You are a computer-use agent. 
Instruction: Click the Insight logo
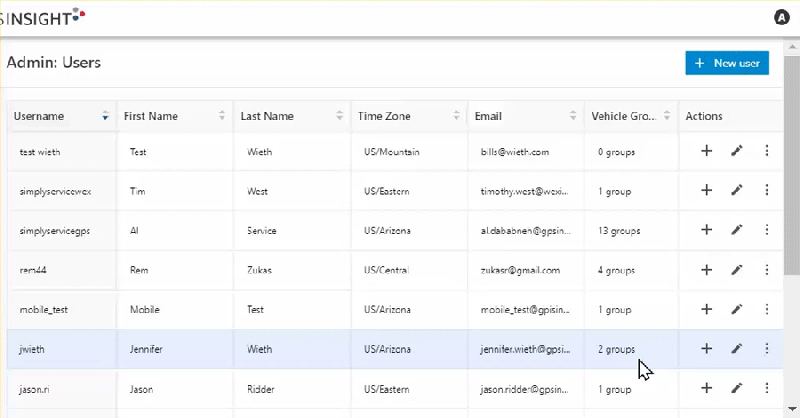pyautogui.click(x=43, y=18)
